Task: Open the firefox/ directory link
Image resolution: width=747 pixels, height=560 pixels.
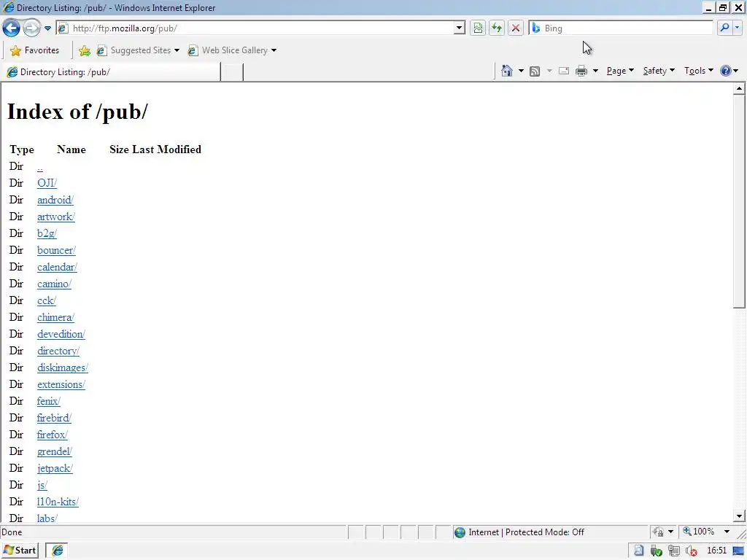Action: coord(53,435)
